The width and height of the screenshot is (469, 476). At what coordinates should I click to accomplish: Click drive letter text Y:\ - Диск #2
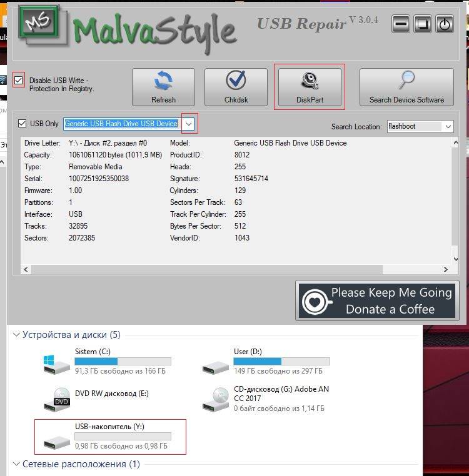[108, 143]
